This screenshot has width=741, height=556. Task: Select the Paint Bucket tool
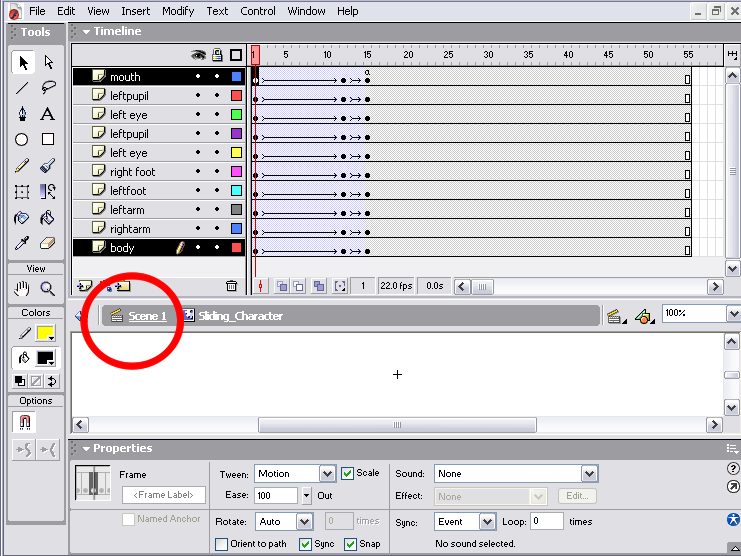pyautogui.click(x=47, y=217)
